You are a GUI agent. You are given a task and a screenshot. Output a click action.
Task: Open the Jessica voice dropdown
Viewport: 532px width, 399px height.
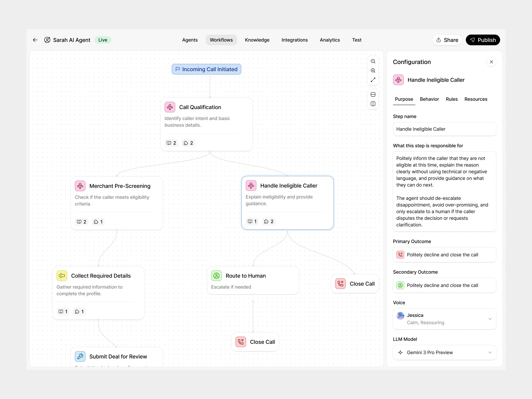(x=444, y=319)
